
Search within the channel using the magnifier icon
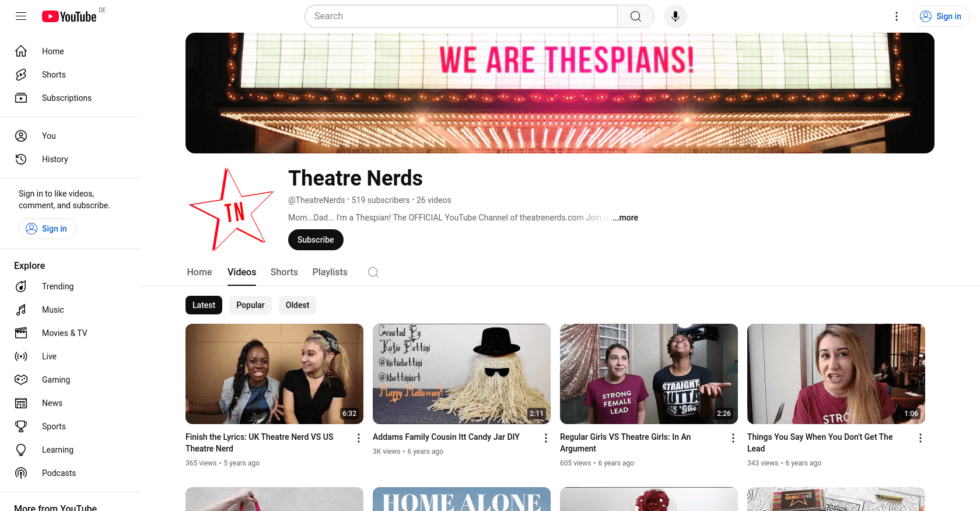pyautogui.click(x=373, y=272)
